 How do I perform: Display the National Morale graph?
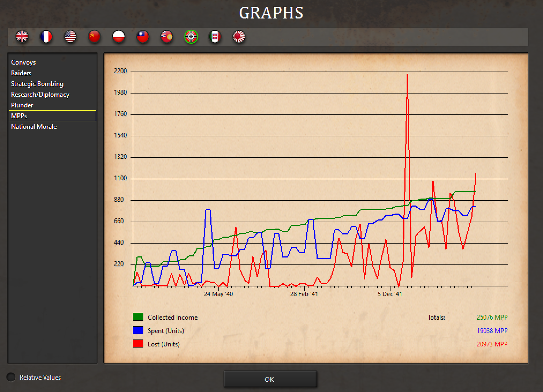click(x=34, y=127)
